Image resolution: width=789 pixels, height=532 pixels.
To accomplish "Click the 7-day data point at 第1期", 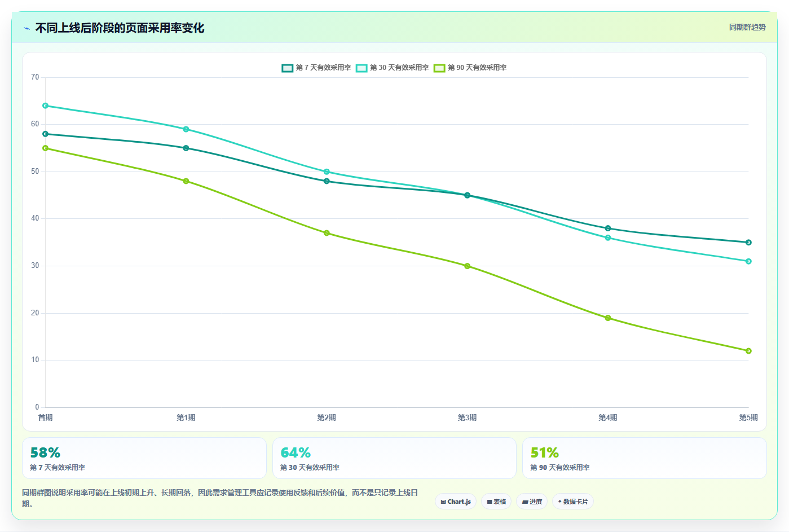I will click(x=186, y=148).
